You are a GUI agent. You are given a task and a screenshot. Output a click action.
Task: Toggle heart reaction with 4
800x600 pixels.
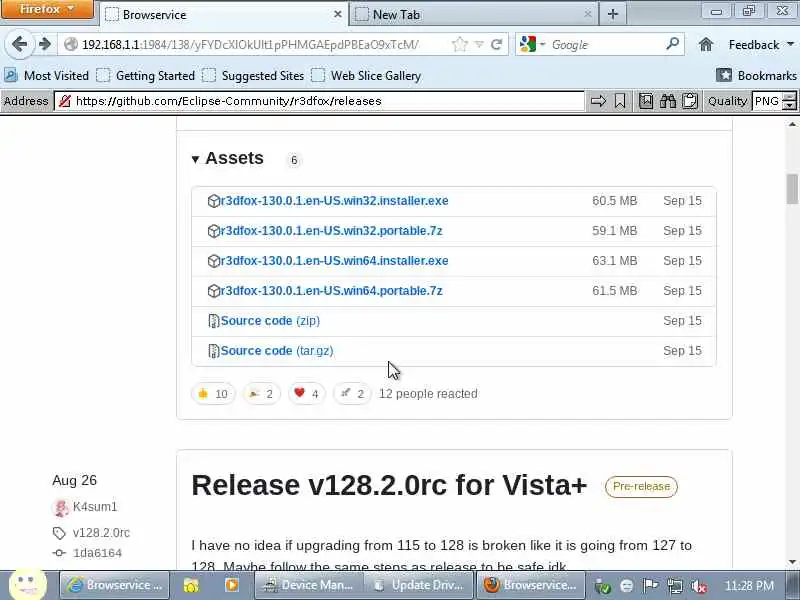pos(307,393)
